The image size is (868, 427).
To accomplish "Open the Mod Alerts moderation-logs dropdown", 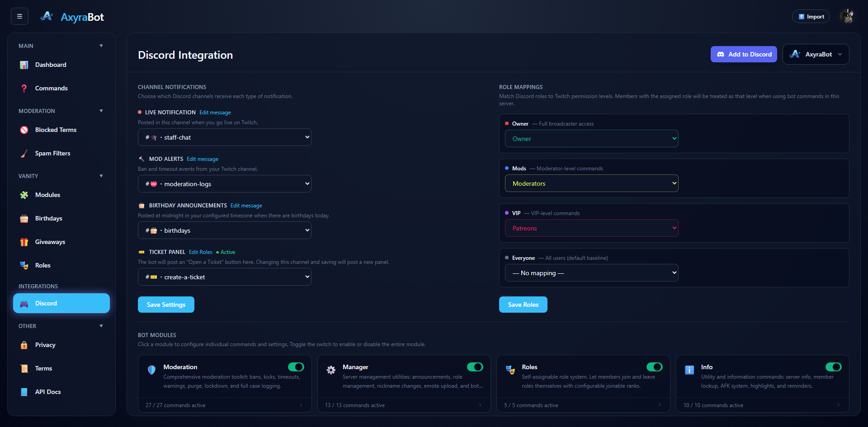I will (x=225, y=184).
